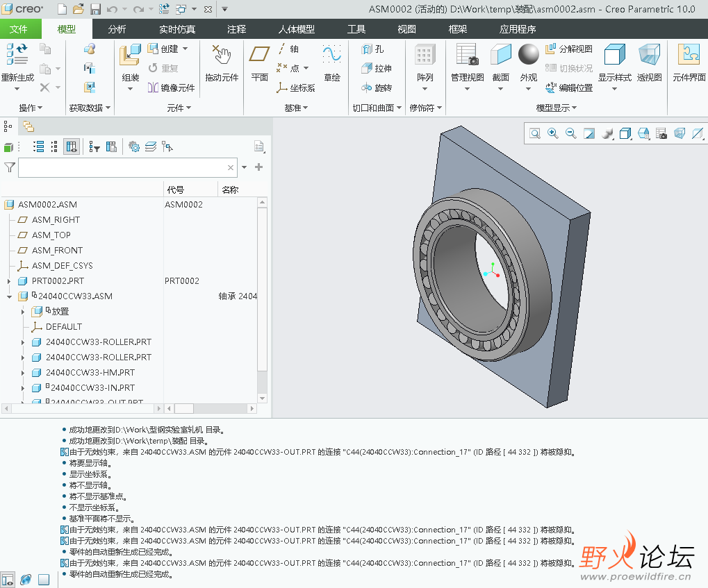Customize quick access toolbar dropdown arrow
Screen dimensions: 708x588
[224, 9]
